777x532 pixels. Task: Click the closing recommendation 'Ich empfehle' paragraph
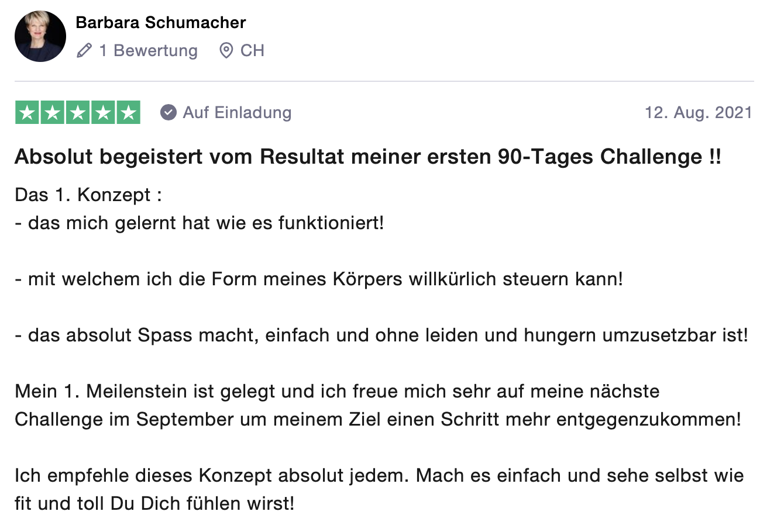[379, 489]
